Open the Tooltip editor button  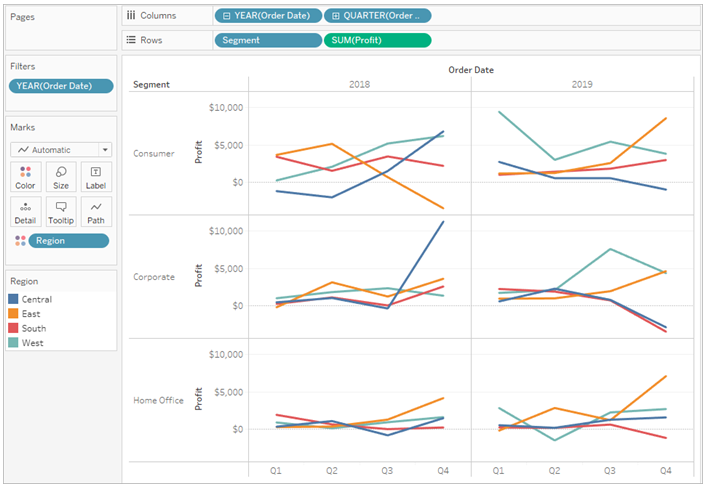pyautogui.click(x=61, y=212)
